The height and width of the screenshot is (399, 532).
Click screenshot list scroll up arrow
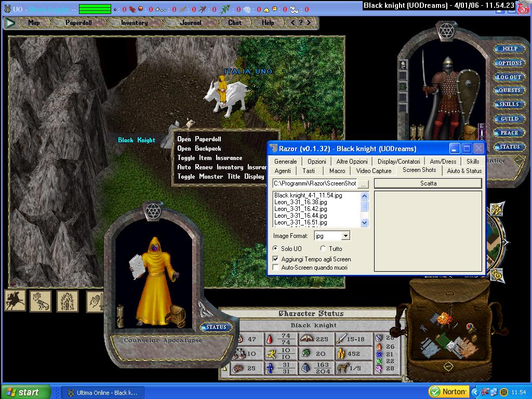[x=364, y=196]
